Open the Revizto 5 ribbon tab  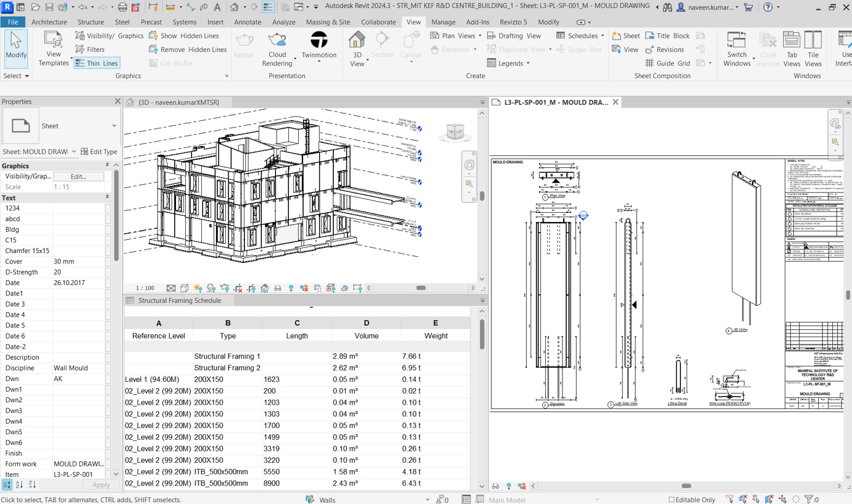click(x=513, y=22)
